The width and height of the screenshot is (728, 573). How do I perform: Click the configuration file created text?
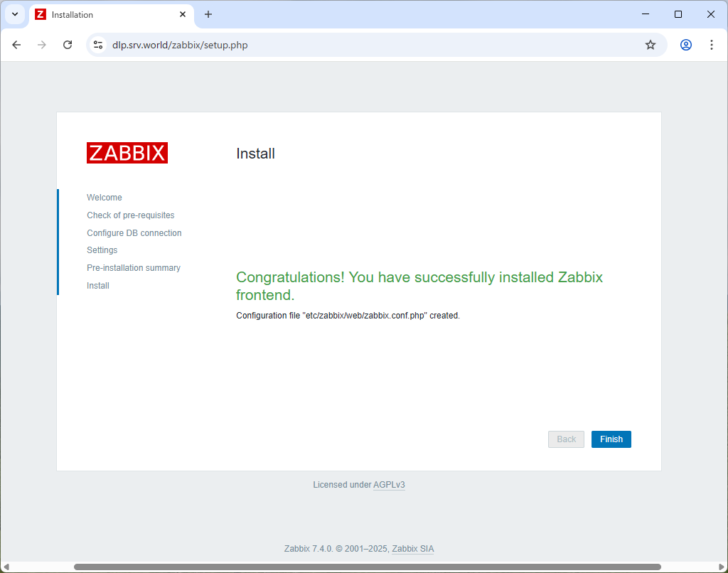(x=348, y=316)
